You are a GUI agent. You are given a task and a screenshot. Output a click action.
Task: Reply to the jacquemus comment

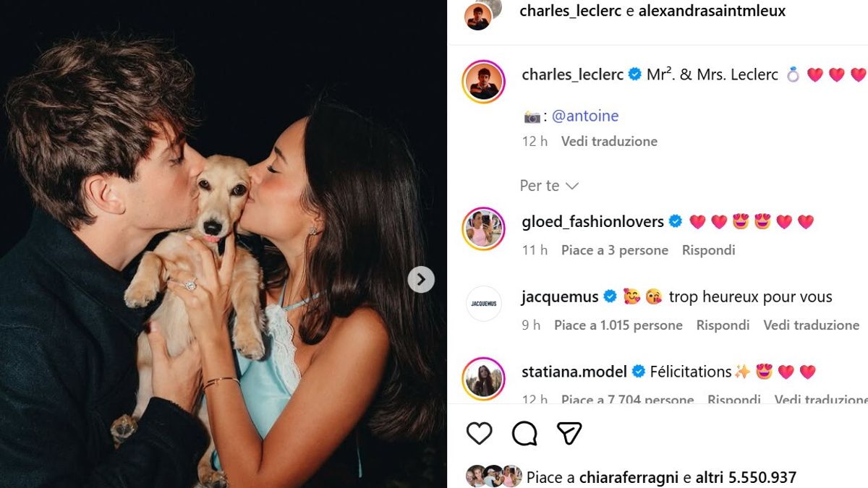pyautogui.click(x=723, y=325)
